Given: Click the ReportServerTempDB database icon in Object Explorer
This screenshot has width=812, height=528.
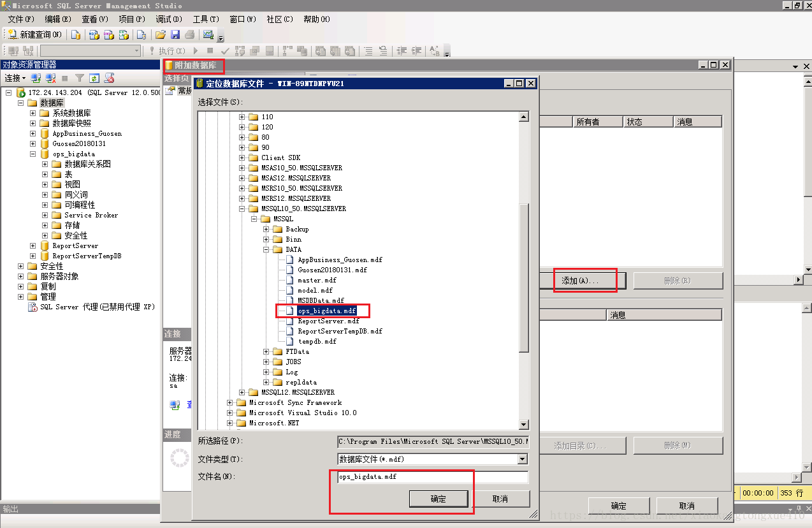Looking at the screenshot, I should (x=45, y=256).
